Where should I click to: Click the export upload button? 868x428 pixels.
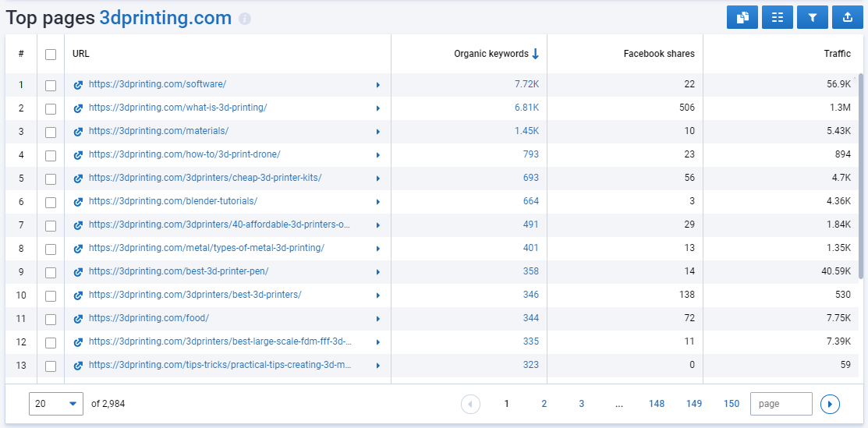click(x=848, y=18)
